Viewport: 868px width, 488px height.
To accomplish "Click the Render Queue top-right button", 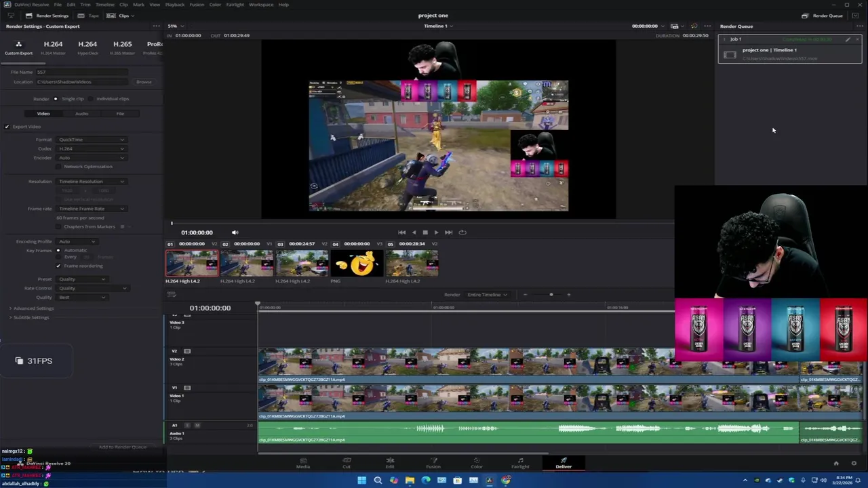I will coord(823,16).
